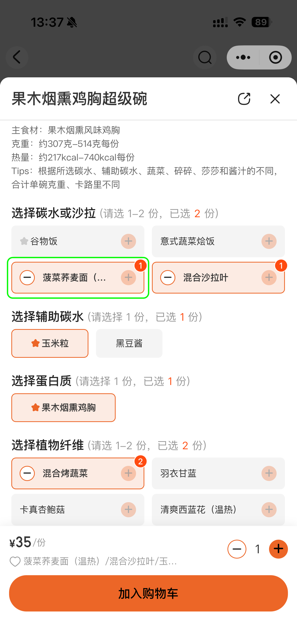Image resolution: width=297 pixels, height=644 pixels.
Task: Remove 混合沙拉叶 with minus button
Action: pyautogui.click(x=168, y=278)
